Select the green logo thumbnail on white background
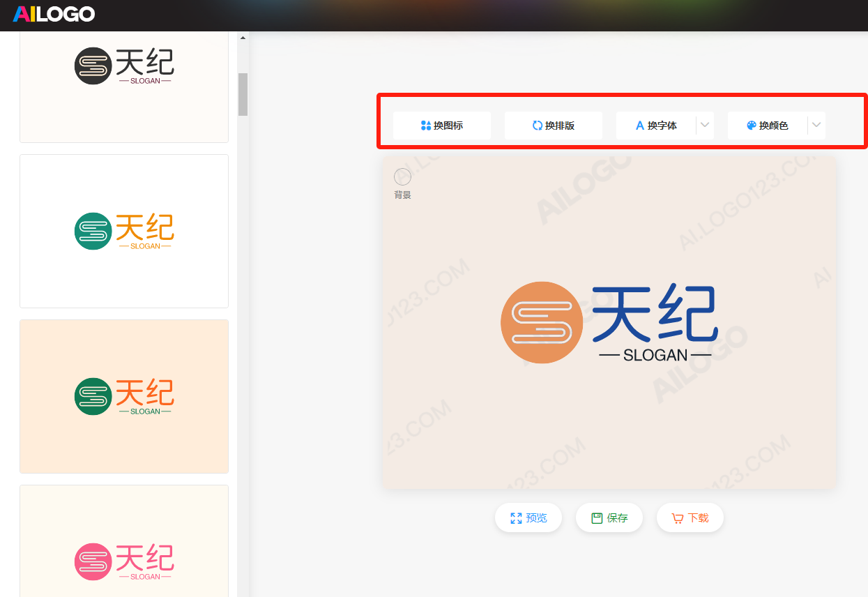868x597 pixels. (123, 231)
